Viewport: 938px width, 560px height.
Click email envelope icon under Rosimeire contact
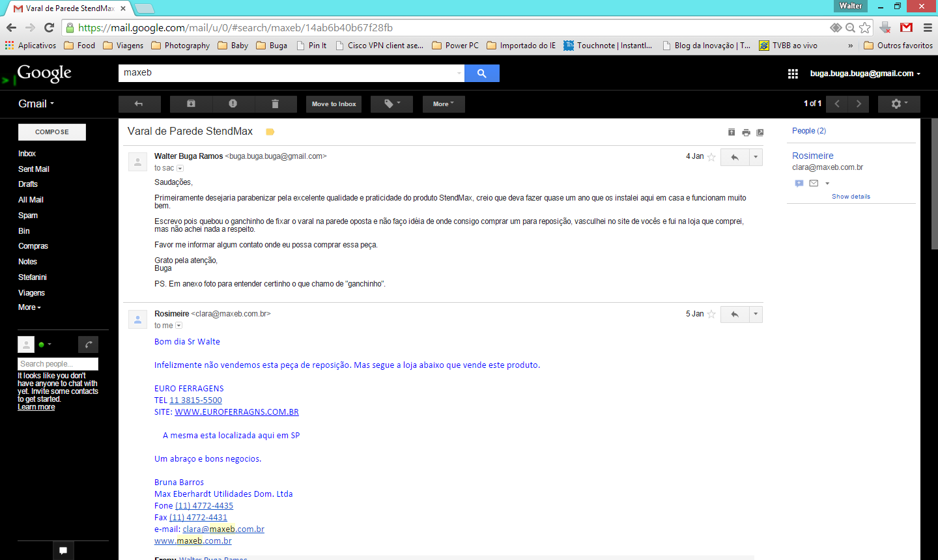[x=814, y=184]
